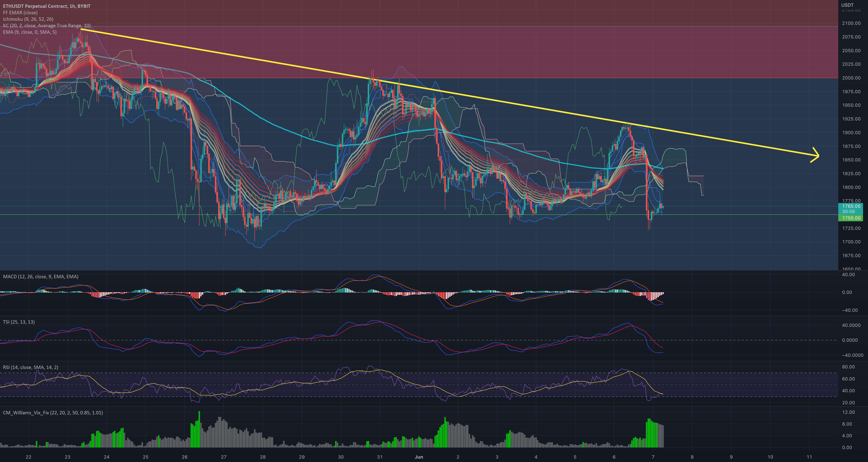This screenshot has width=868, height=462.
Task: Click the ETHUSDT Perpetual Contract chart title
Action: click(x=46, y=6)
